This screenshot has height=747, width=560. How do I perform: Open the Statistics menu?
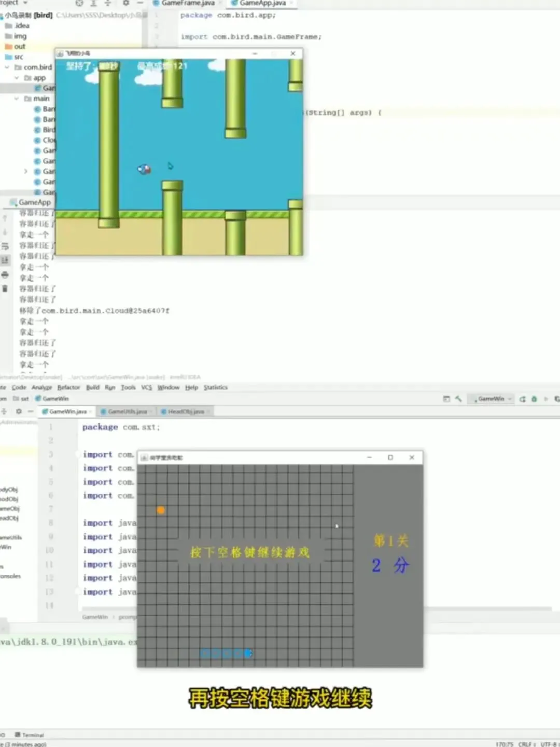[x=216, y=388]
